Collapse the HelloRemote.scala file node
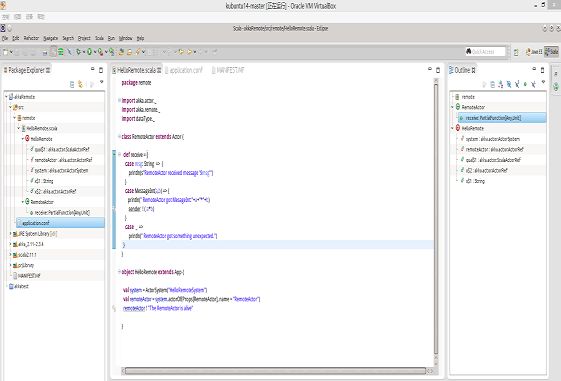The height and width of the screenshot is (381, 561). click(x=19, y=128)
